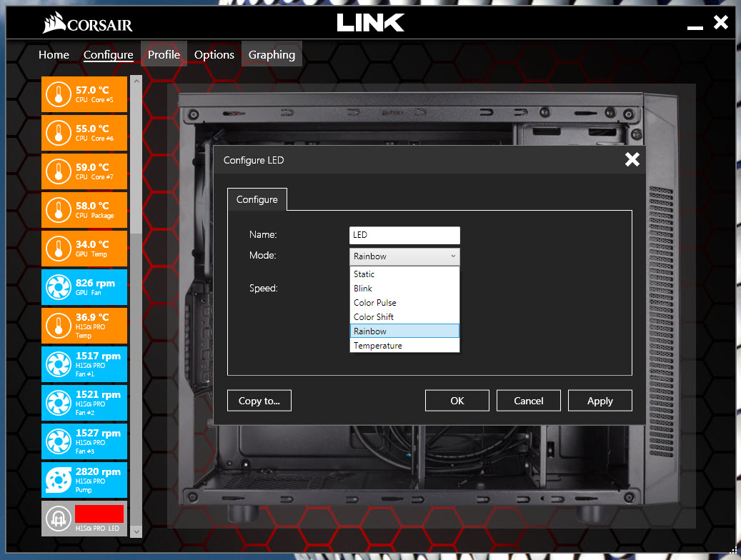The image size is (741, 560).
Task: Click the GPU Fan icon
Action: tap(59, 287)
